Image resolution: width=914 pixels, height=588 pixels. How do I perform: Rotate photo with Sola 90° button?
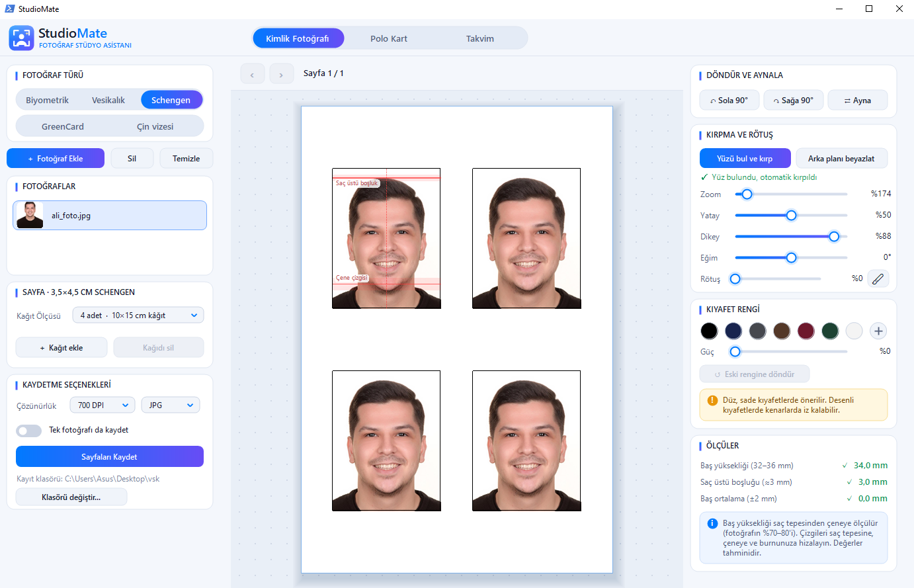click(x=729, y=101)
